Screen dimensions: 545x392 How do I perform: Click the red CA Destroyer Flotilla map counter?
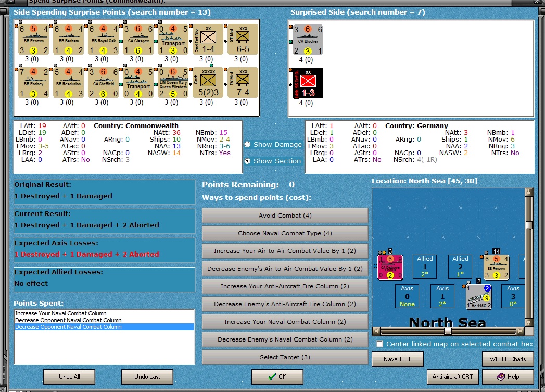(390, 267)
